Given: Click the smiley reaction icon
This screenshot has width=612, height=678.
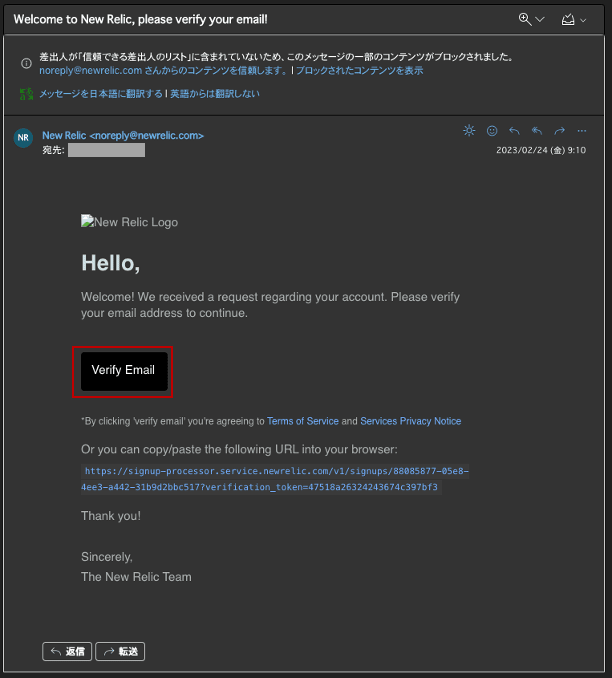Looking at the screenshot, I should pyautogui.click(x=492, y=131).
